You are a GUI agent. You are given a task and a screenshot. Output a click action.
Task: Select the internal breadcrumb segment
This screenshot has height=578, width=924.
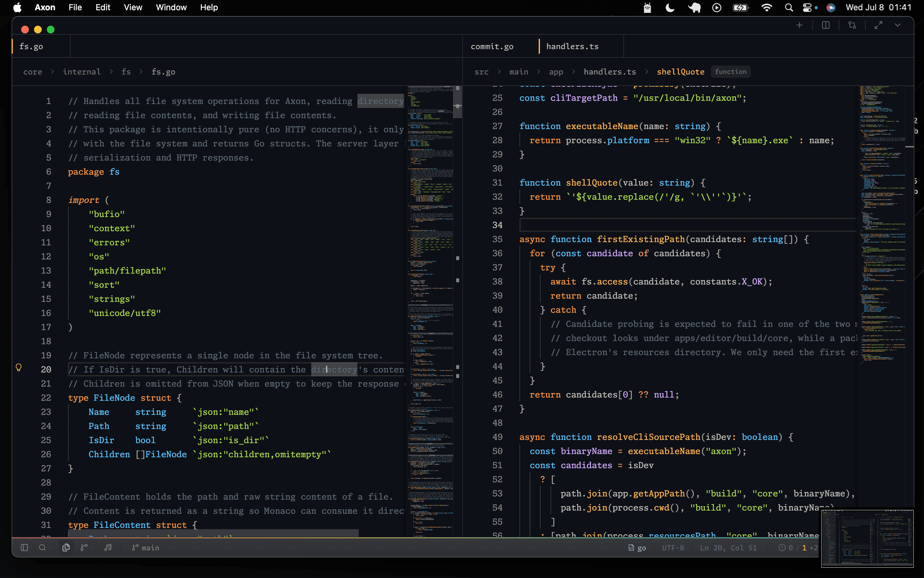81,72
